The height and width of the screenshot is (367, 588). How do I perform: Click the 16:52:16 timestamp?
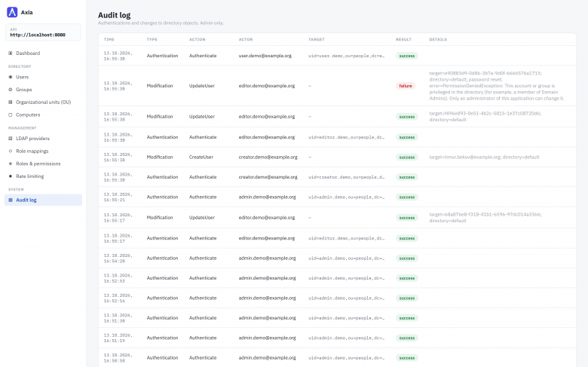(x=118, y=298)
